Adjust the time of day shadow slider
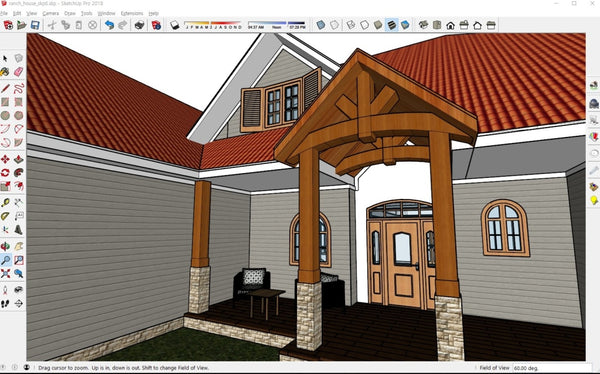Viewport: 600px width, 374px height. pyautogui.click(x=277, y=25)
